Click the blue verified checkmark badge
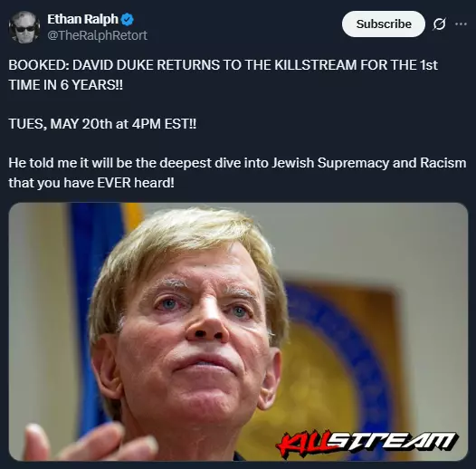 point(128,19)
